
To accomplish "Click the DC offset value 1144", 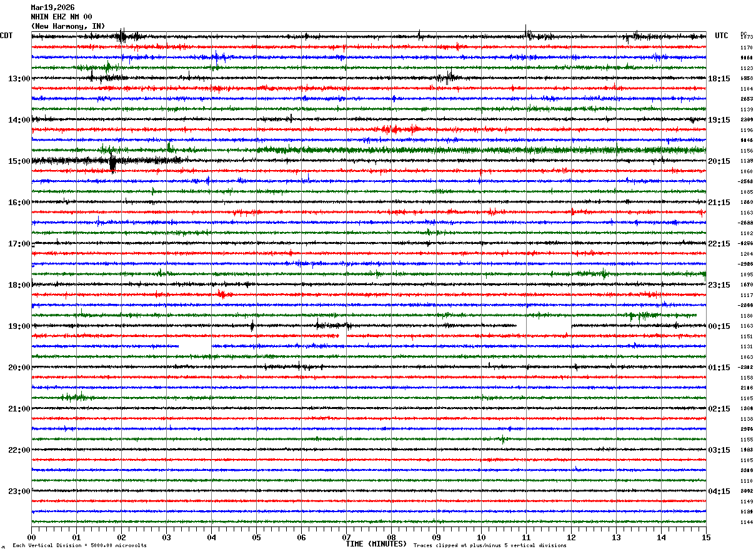I will pos(747,522).
